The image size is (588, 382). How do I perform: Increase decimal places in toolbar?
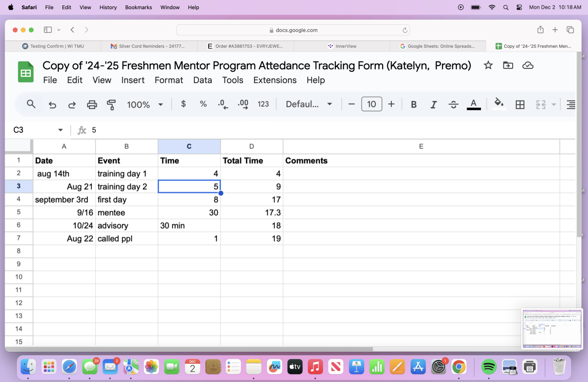[x=243, y=105]
